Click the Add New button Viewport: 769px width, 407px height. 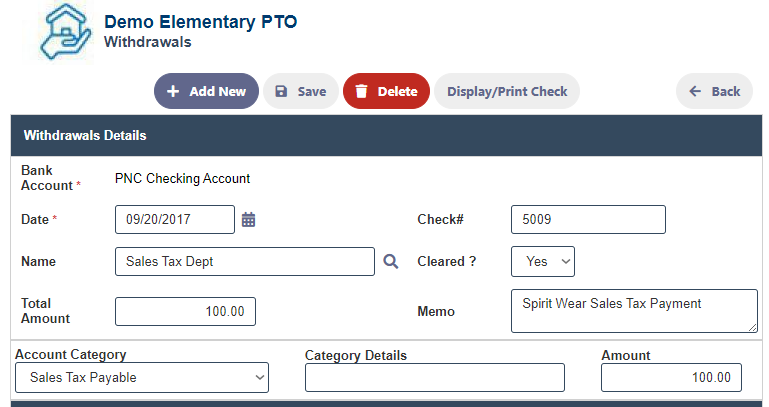206,91
